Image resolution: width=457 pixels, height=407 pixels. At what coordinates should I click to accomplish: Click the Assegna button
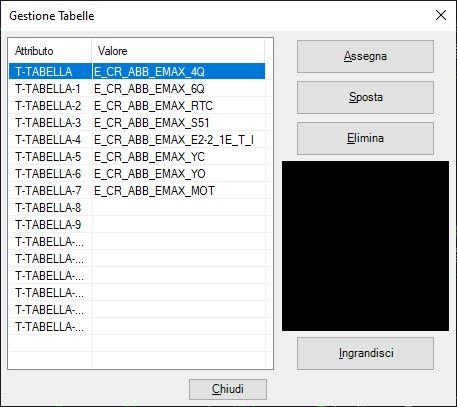365,56
